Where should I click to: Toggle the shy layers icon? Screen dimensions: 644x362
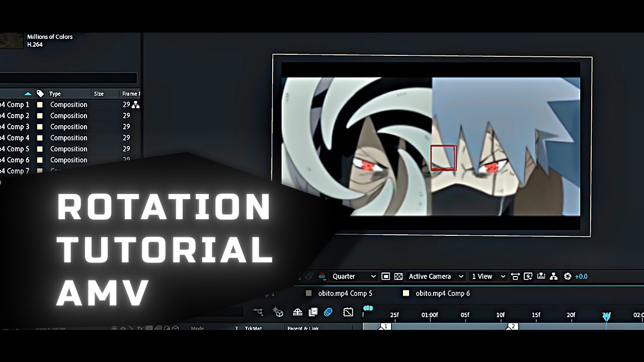point(297,312)
